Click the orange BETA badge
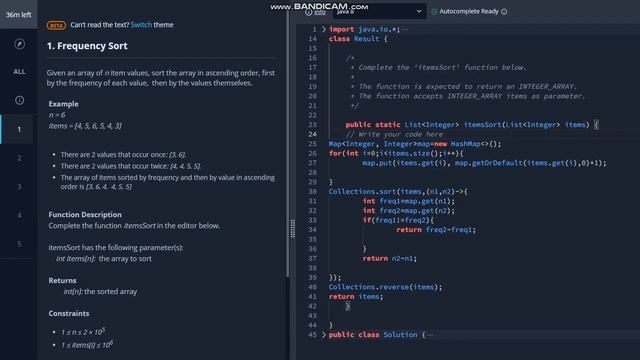The height and width of the screenshot is (360, 640). click(56, 25)
